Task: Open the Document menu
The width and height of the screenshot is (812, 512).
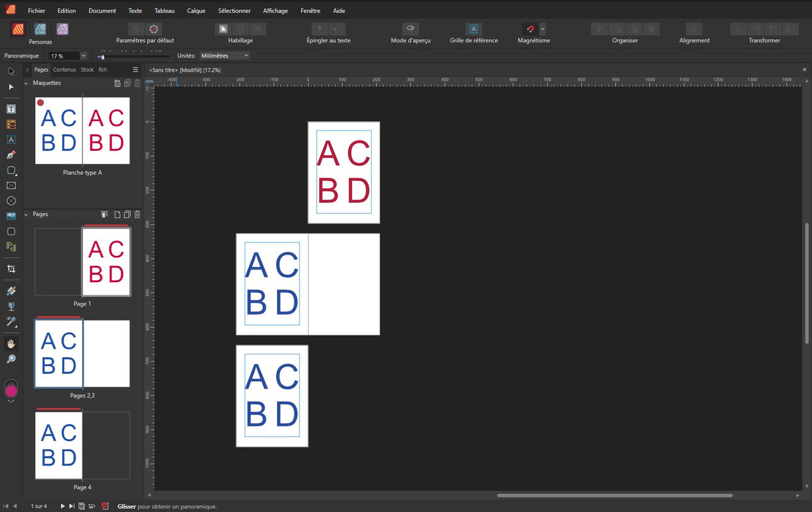Action: tap(102, 11)
